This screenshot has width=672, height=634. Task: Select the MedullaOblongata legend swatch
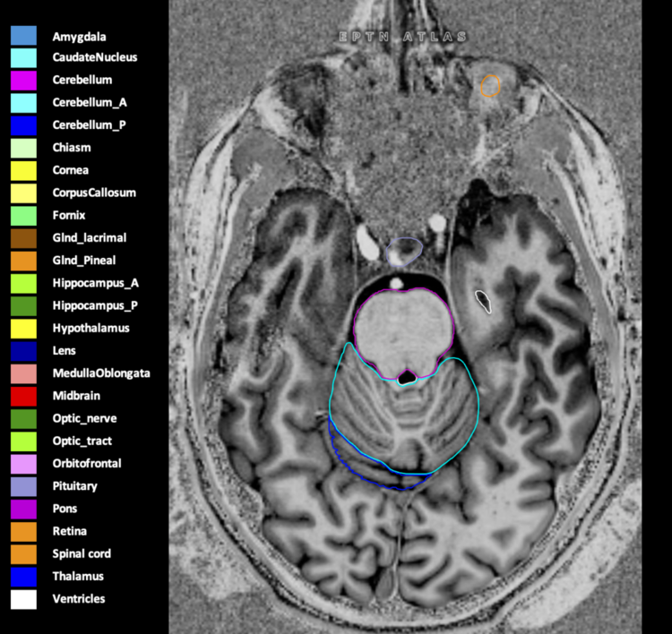click(23, 373)
